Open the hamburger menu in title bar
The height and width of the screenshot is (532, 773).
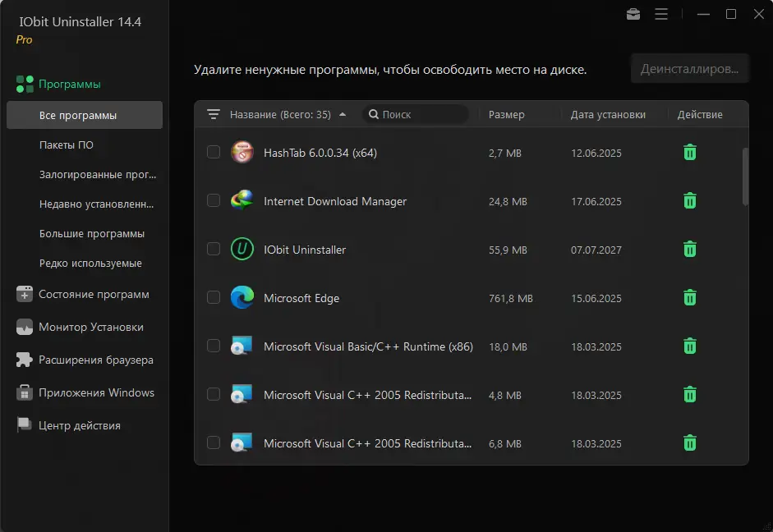[x=662, y=14]
